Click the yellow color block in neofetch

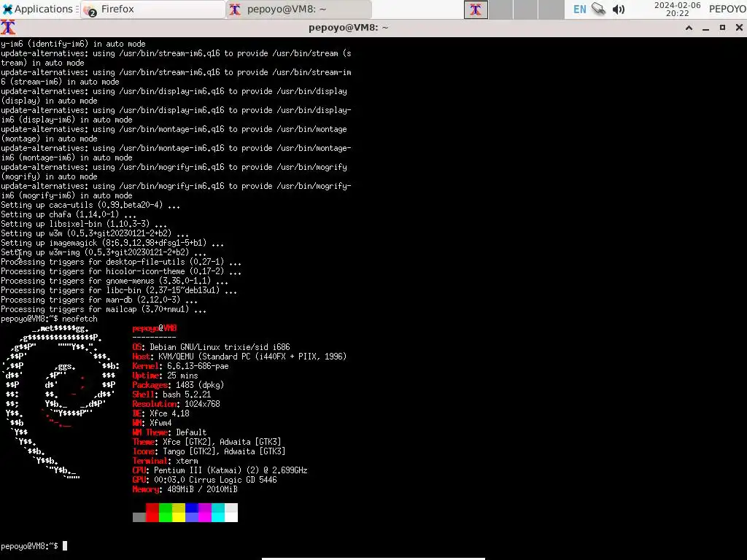[179, 513]
